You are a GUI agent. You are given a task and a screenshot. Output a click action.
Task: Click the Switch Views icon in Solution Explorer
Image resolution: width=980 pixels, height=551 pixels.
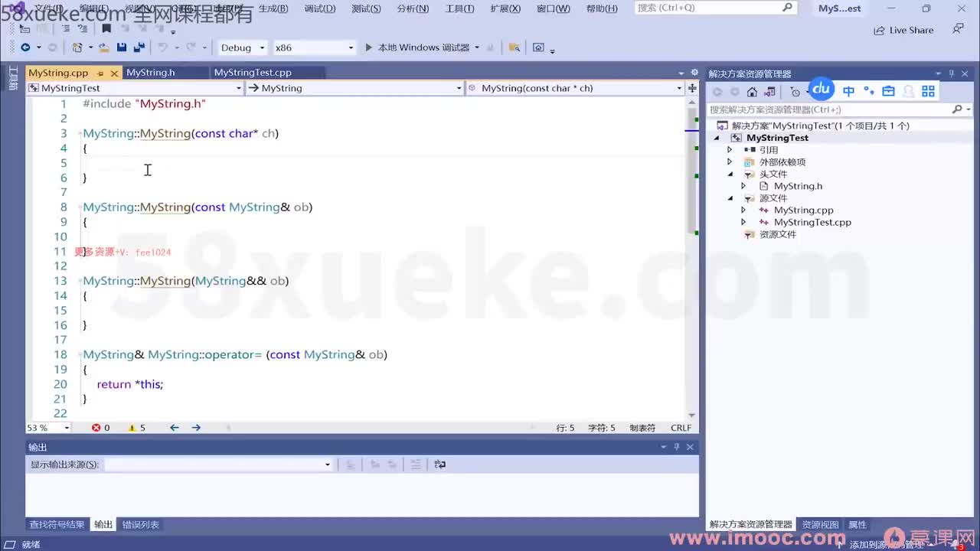click(770, 92)
